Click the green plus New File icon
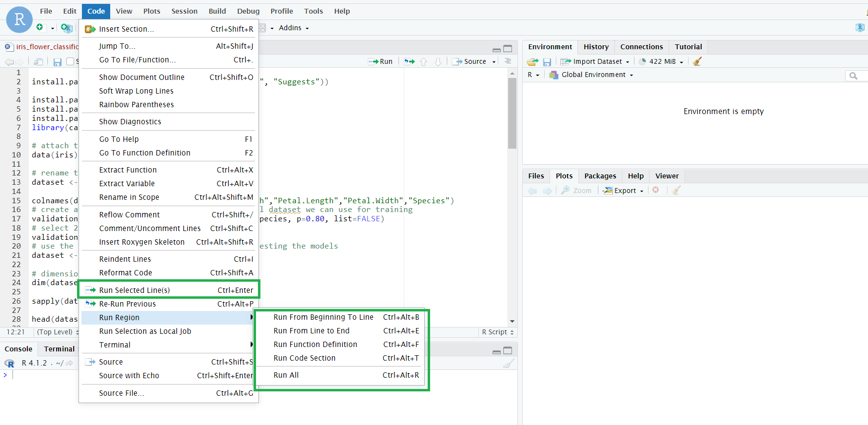Image resolution: width=868 pixels, height=425 pixels. 40,27
